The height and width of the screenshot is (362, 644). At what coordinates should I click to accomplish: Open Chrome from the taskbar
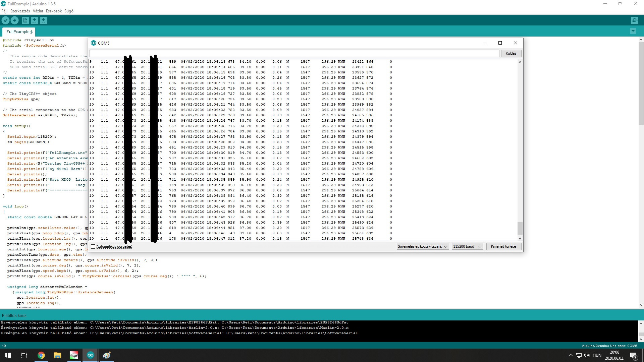click(41, 355)
